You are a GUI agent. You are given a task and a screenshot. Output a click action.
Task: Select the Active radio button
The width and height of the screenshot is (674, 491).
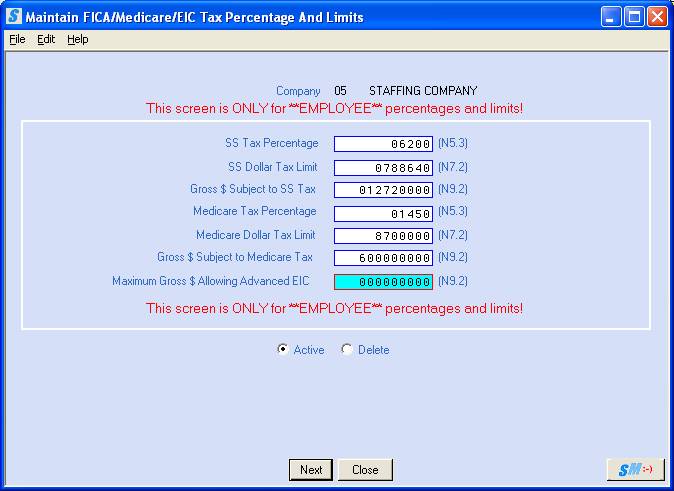[283, 350]
